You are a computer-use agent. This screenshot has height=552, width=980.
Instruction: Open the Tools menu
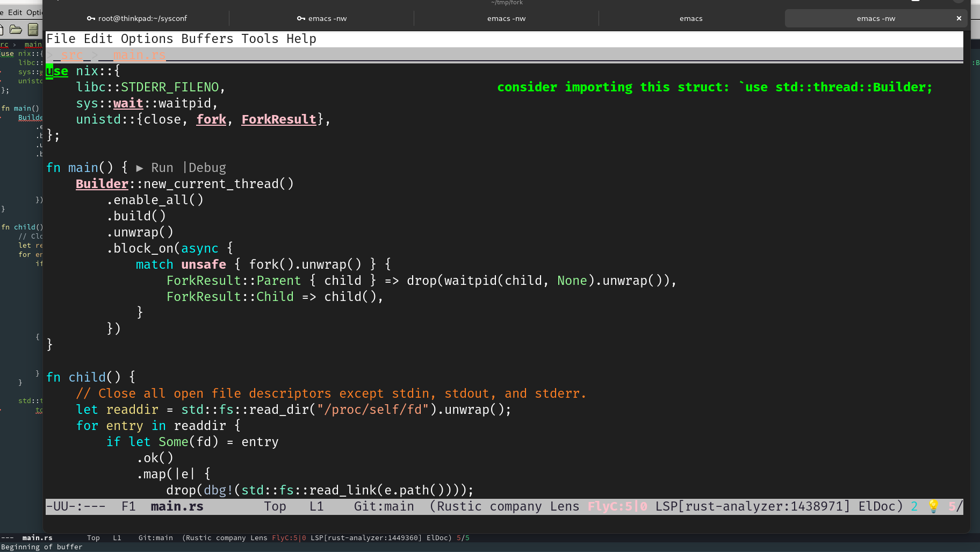point(260,39)
